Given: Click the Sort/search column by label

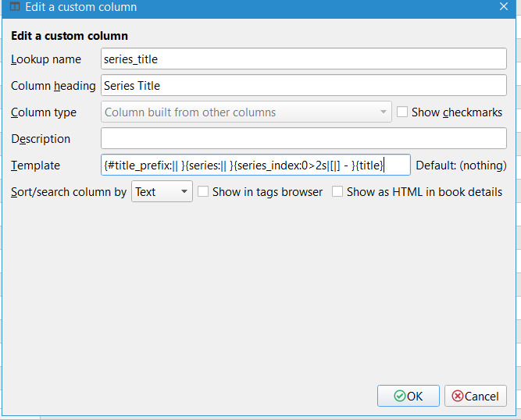Looking at the screenshot, I should 69,191.
